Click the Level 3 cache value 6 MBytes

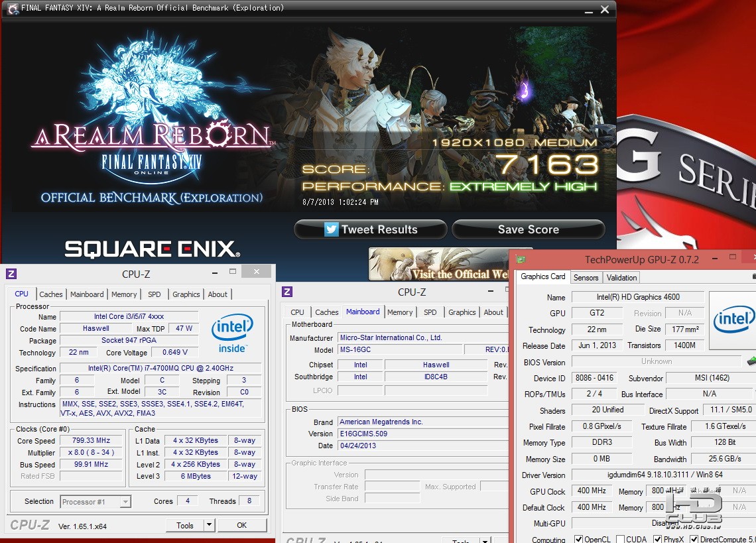pos(196,476)
